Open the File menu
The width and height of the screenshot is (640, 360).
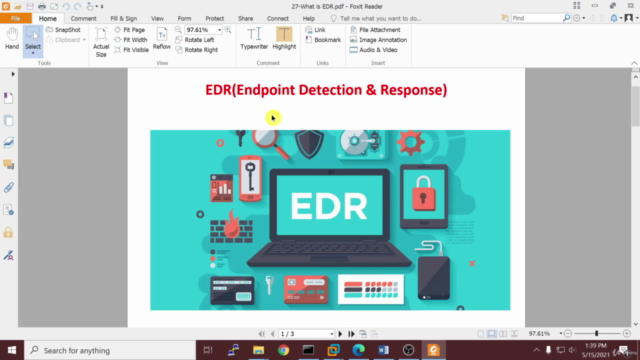coord(16,18)
